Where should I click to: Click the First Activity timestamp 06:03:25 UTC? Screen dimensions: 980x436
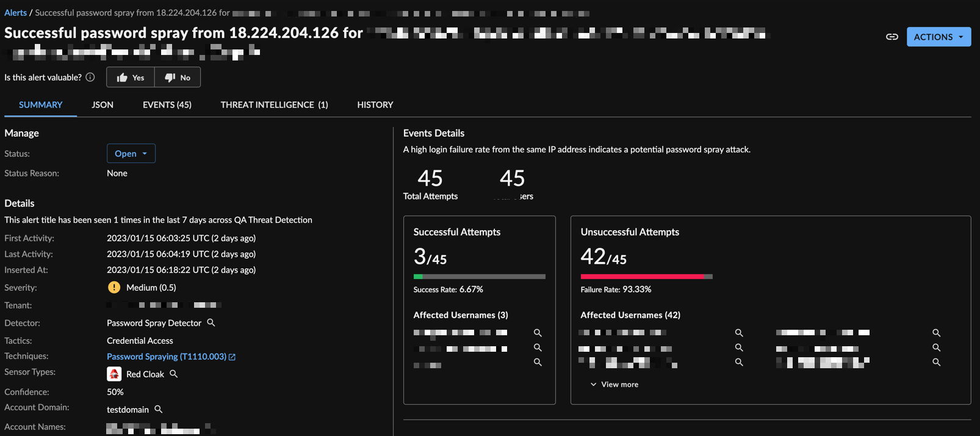tap(181, 238)
